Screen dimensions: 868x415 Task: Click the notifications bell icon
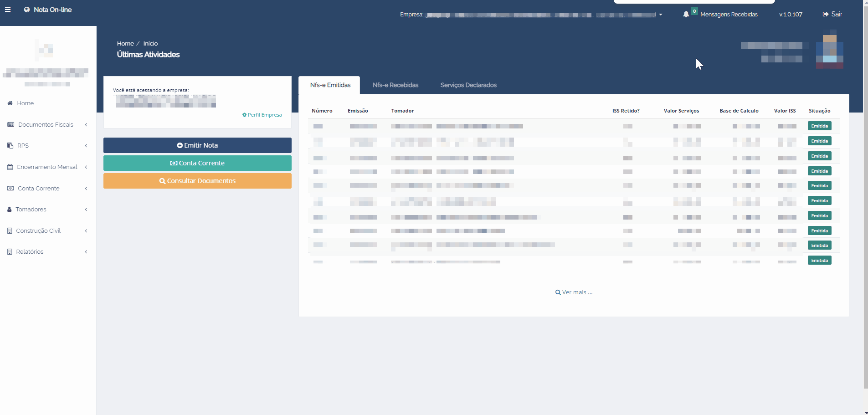[686, 15]
